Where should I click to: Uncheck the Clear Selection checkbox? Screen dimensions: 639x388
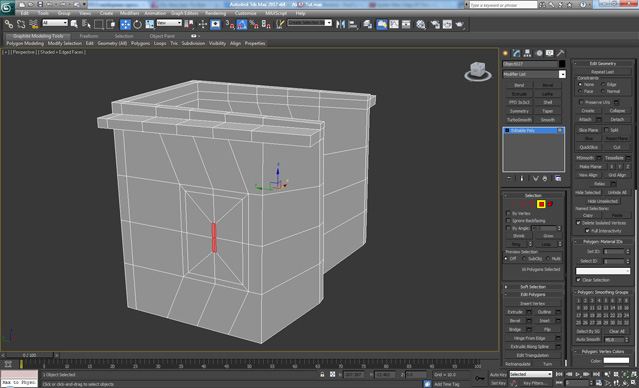[x=578, y=280]
